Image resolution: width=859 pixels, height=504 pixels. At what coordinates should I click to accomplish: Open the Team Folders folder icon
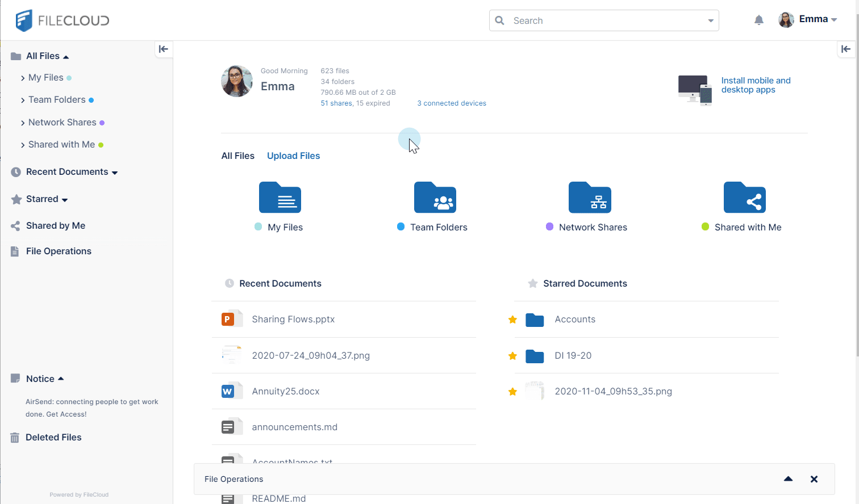pyautogui.click(x=435, y=198)
